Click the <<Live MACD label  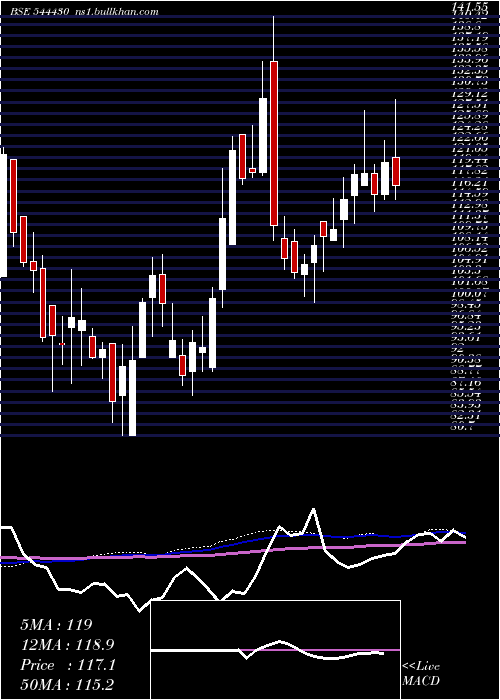click(x=421, y=674)
